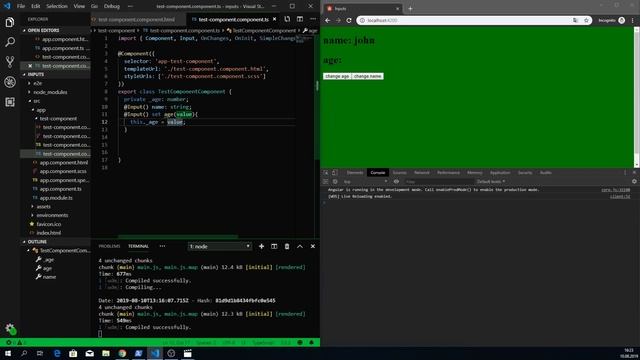The image size is (640, 360).
Task: Expand the assets folder
Action: coord(44,207)
